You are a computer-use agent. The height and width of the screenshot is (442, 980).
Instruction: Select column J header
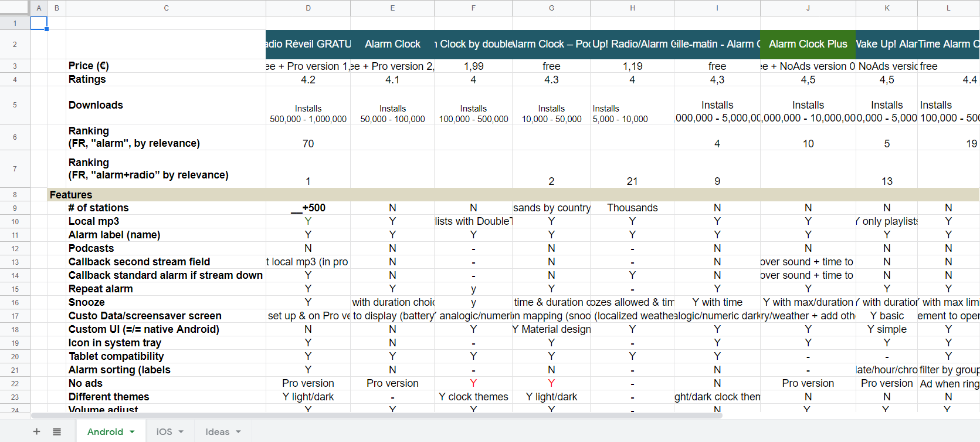pos(808,8)
